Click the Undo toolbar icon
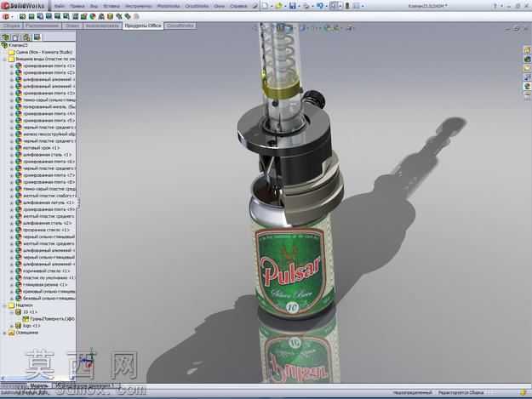The width and height of the screenshot is (532, 399). pyautogui.click(x=320, y=5)
